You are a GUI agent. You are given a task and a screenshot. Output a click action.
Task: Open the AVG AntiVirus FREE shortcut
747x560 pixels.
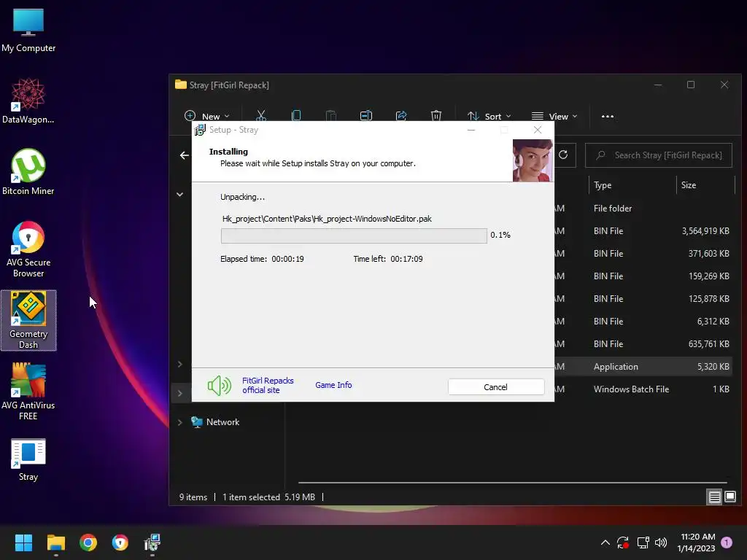(28, 392)
